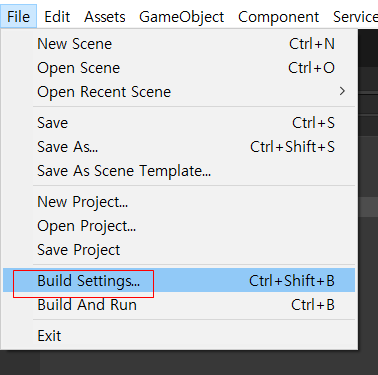
Task: Click the Save Project item
Action: 179,250
